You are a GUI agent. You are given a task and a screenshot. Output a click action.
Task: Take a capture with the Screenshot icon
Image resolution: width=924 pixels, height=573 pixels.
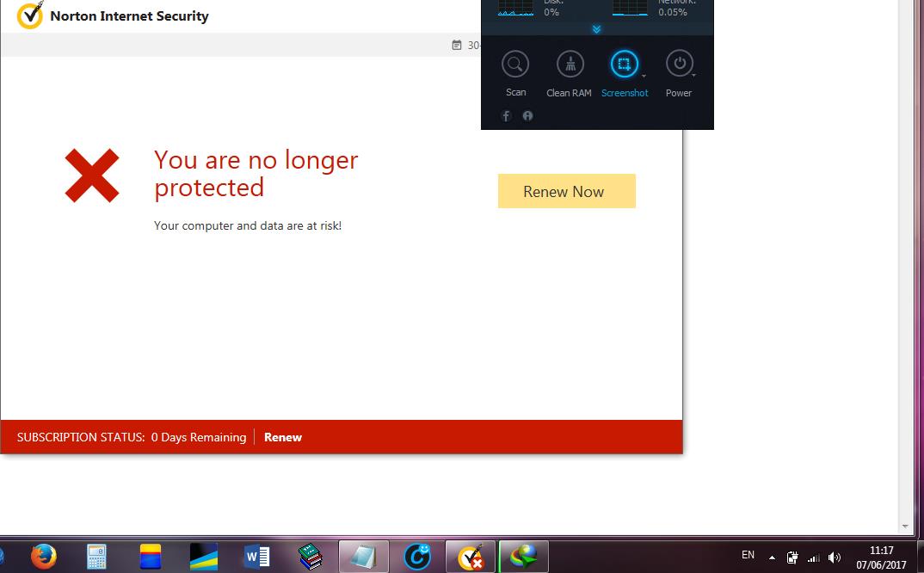pos(624,64)
